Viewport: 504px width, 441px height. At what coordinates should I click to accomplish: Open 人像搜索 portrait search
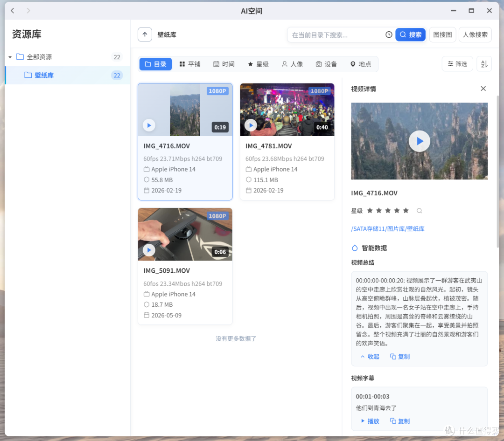click(475, 34)
